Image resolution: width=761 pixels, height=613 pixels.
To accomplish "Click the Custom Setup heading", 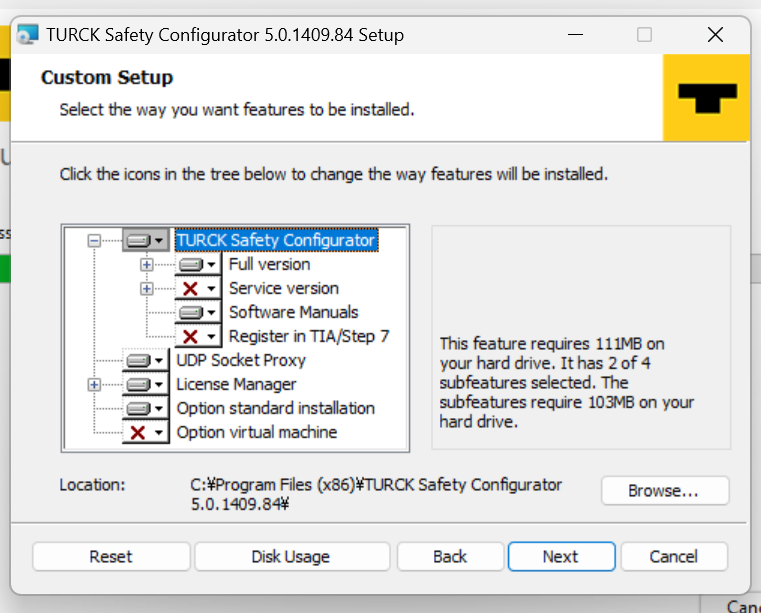I will coord(107,78).
